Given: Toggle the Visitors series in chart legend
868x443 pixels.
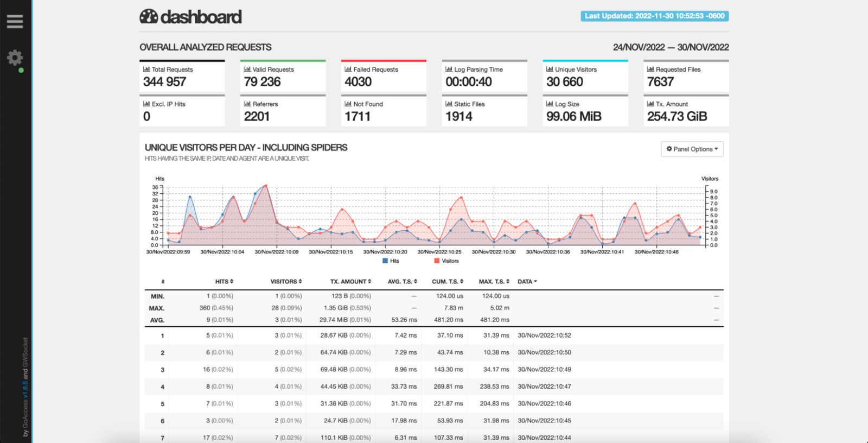Looking at the screenshot, I should pyautogui.click(x=446, y=261).
